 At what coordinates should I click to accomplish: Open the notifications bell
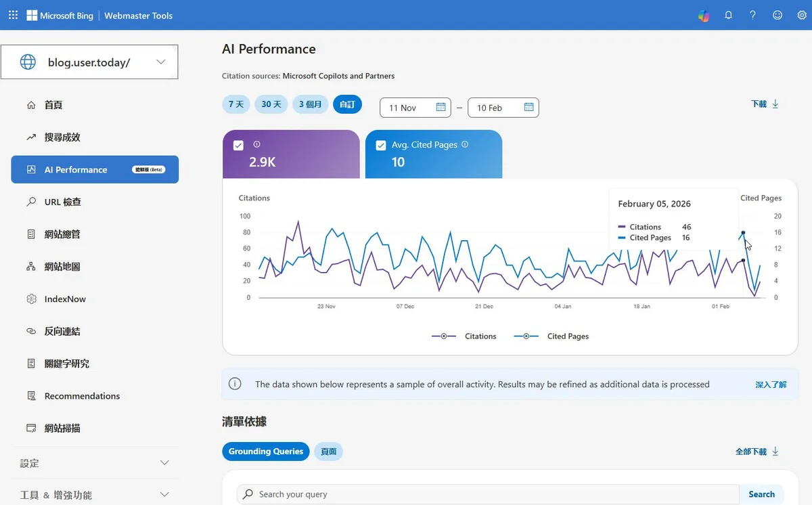coord(729,15)
